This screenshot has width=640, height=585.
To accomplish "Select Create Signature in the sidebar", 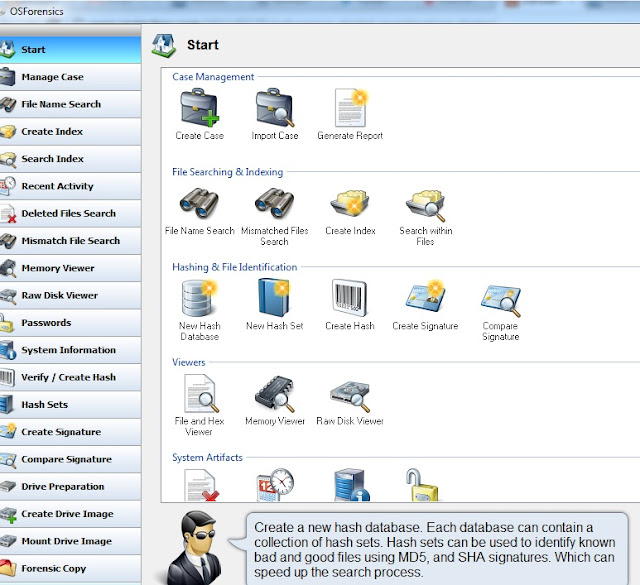I will pyautogui.click(x=70, y=432).
